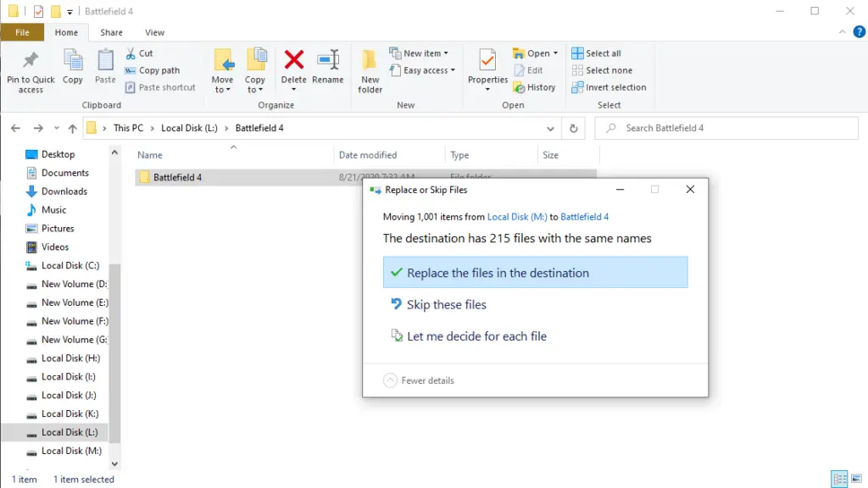Pin folder to Quick access
The image size is (868, 488).
(31, 72)
